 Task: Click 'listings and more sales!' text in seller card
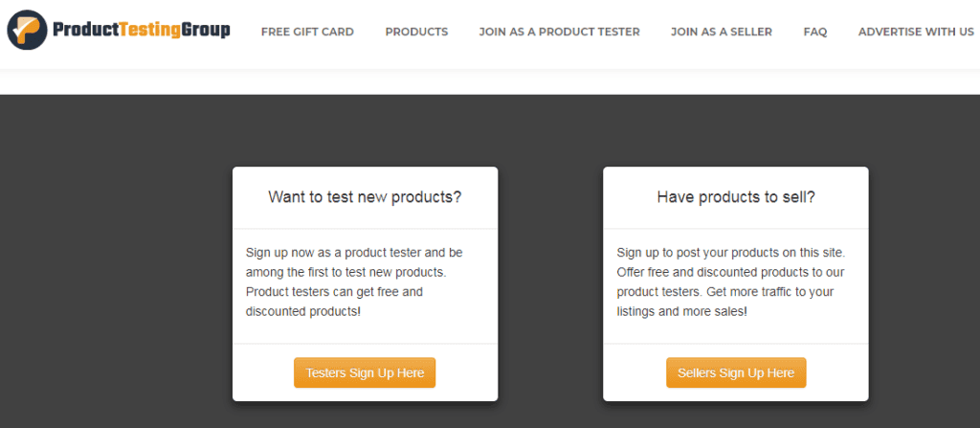[x=681, y=311]
